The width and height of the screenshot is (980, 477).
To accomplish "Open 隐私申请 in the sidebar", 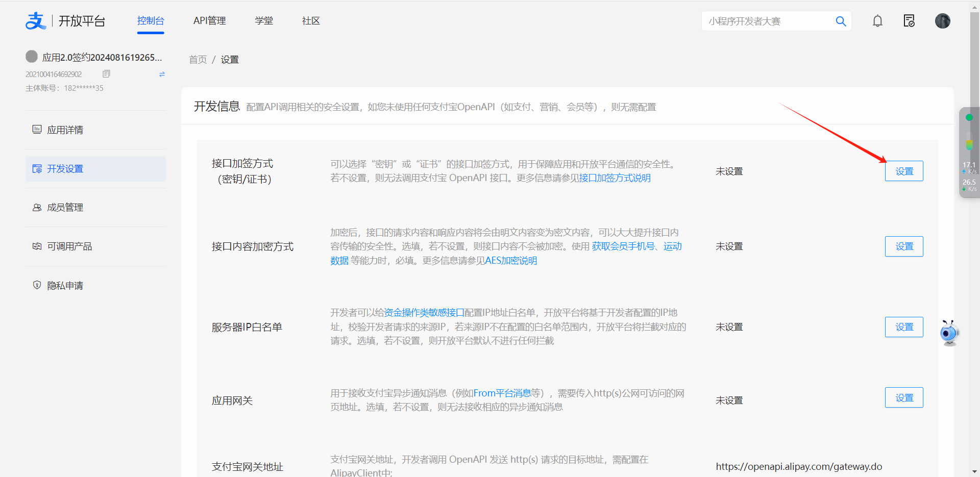I will coord(65,286).
